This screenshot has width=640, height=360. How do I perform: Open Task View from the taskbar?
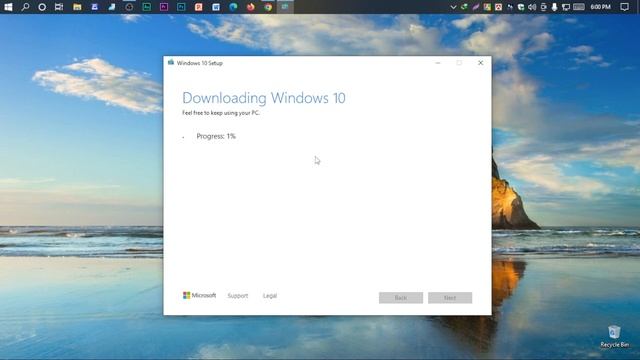tap(59, 7)
